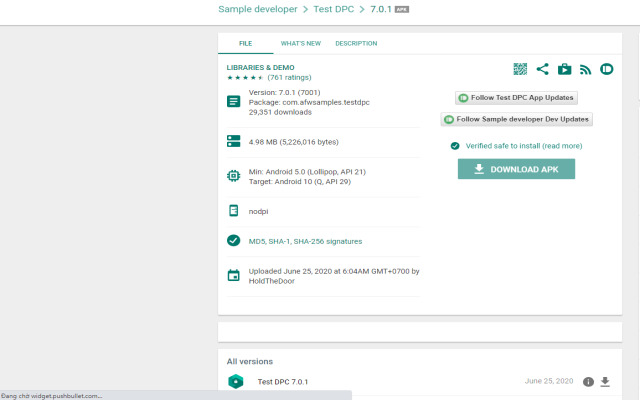Click the upload date calendar icon
This screenshot has width=640, height=400.
coord(233,276)
